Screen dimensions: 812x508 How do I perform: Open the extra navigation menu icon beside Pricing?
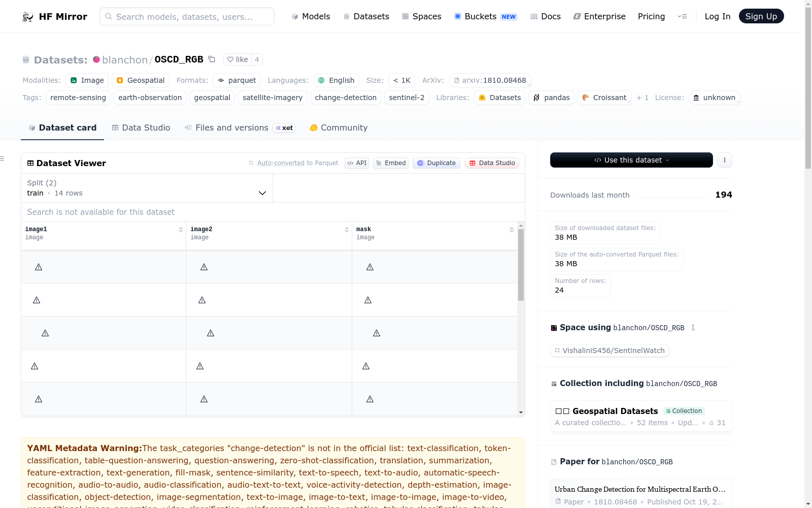tap(683, 17)
